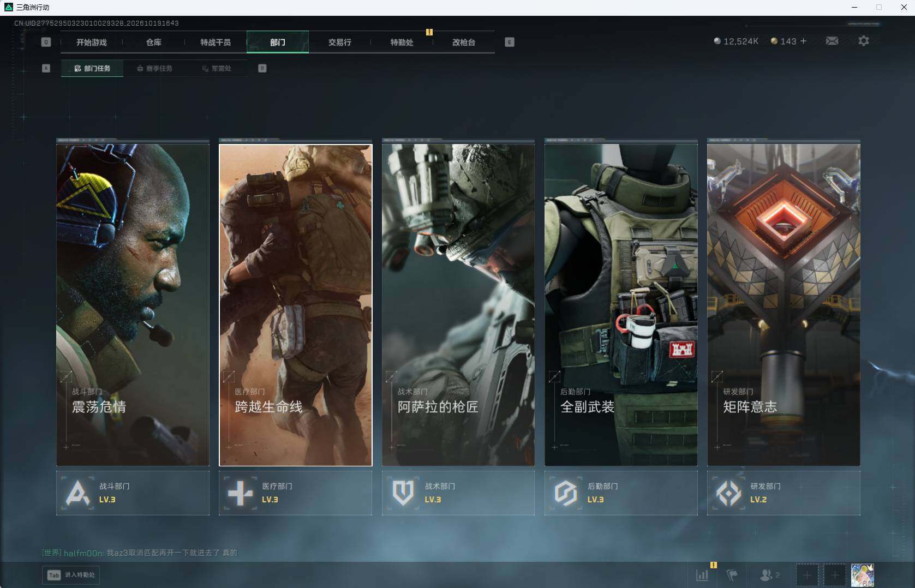Click the 战术部门 shield emblem icon

point(403,493)
